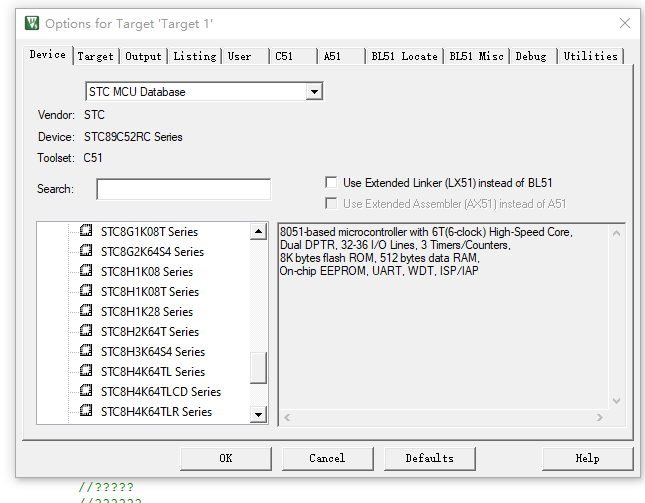This screenshot has width=645, height=503.
Task: Open the STC MCU Database dropdown
Action: coord(314,91)
